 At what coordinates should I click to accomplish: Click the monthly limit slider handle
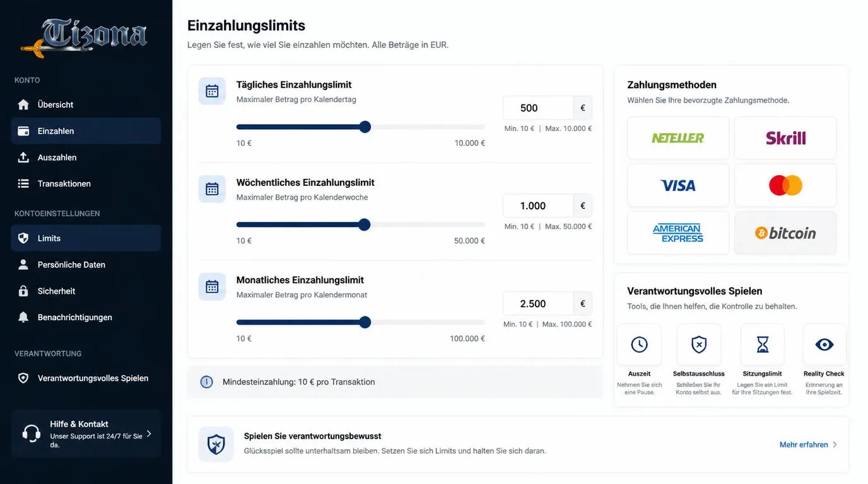[365, 322]
